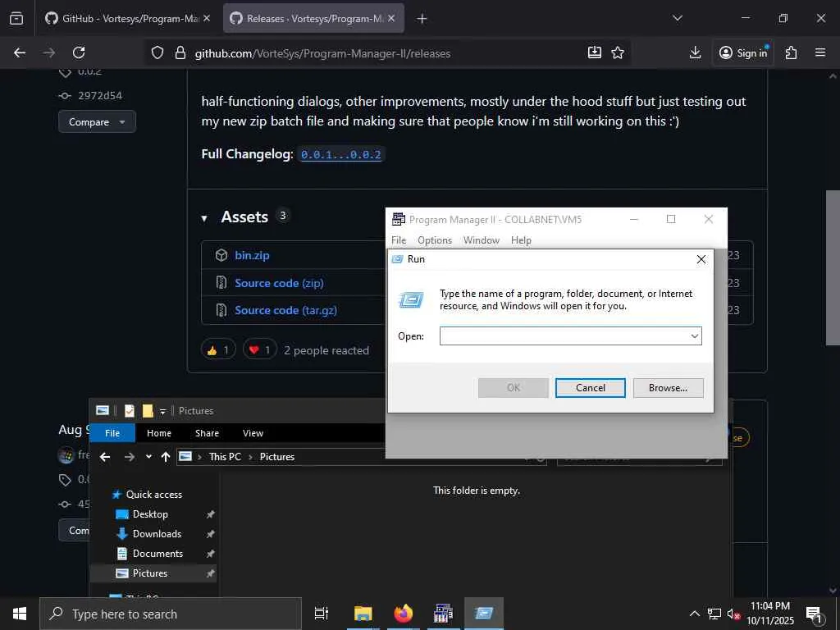Click the tracking protection shield icon
840x630 pixels.
click(x=157, y=52)
